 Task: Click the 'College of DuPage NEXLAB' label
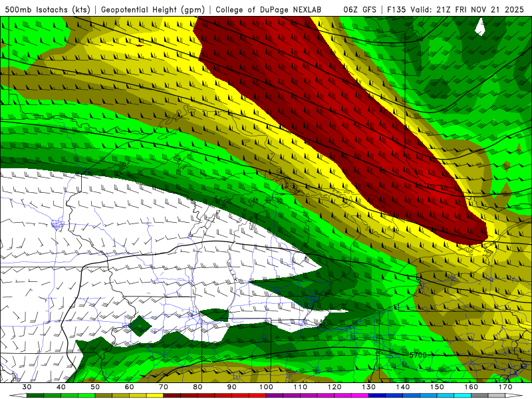pos(269,9)
